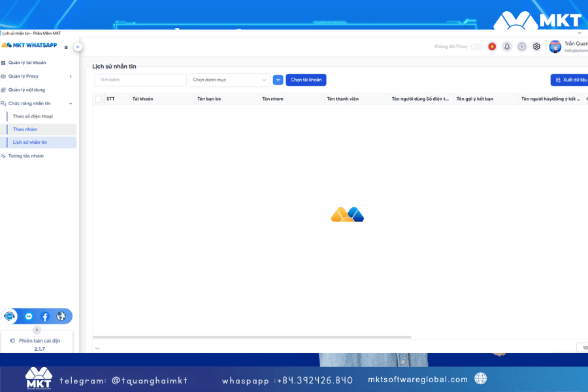
Task: Open the Chọn danh mục dropdown
Action: pyautogui.click(x=229, y=80)
